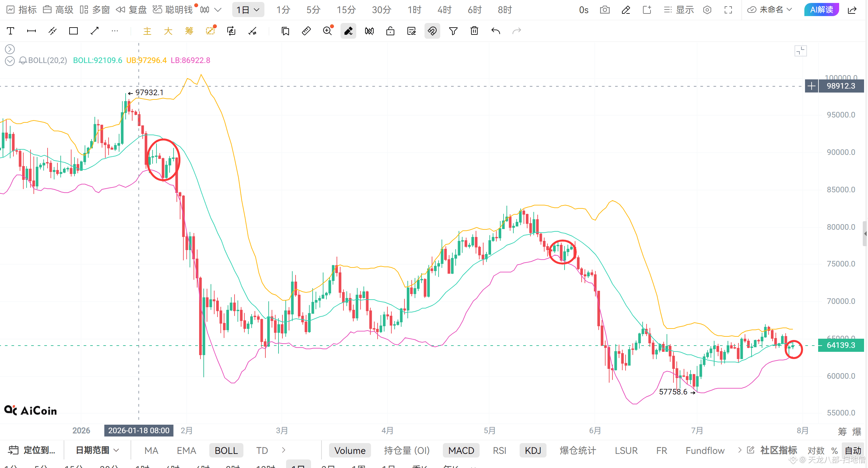This screenshot has width=868, height=468.
Task: Collapse the BOLL indicator legend chevron
Action: [10, 61]
